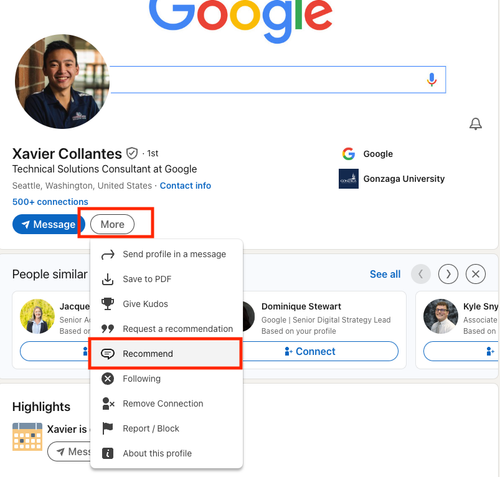Send profile in a message

(x=166, y=254)
